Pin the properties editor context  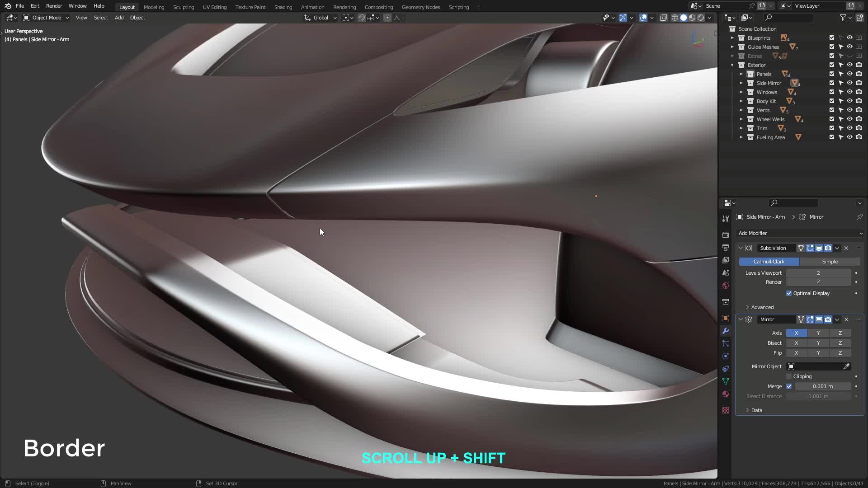click(859, 217)
